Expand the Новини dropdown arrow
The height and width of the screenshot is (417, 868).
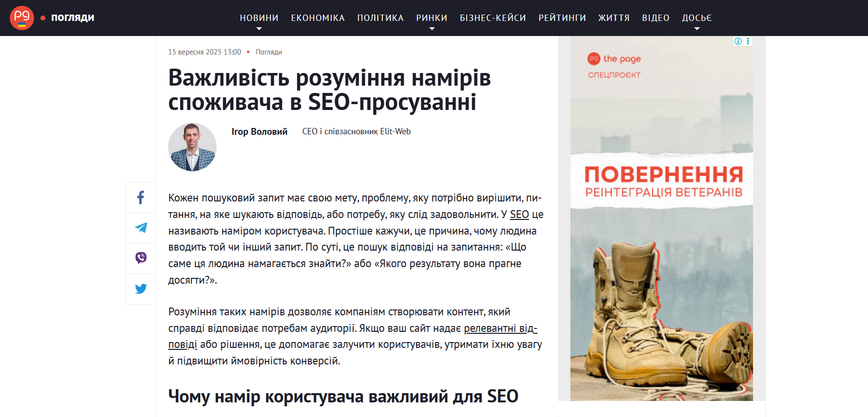259,29
